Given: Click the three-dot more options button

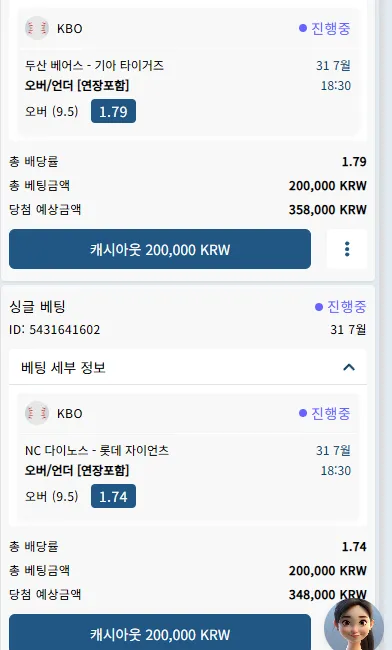Looking at the screenshot, I should pos(347,249).
